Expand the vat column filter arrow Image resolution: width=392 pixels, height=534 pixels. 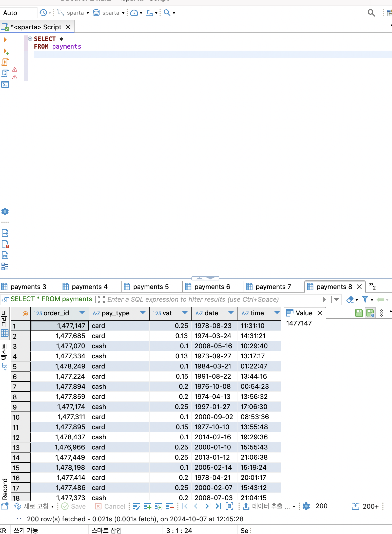(185, 313)
